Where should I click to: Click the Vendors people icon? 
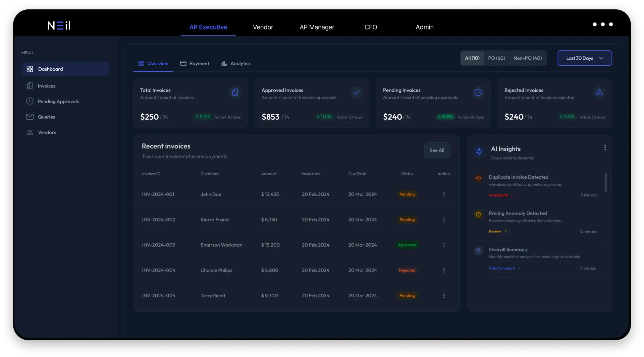coord(30,132)
